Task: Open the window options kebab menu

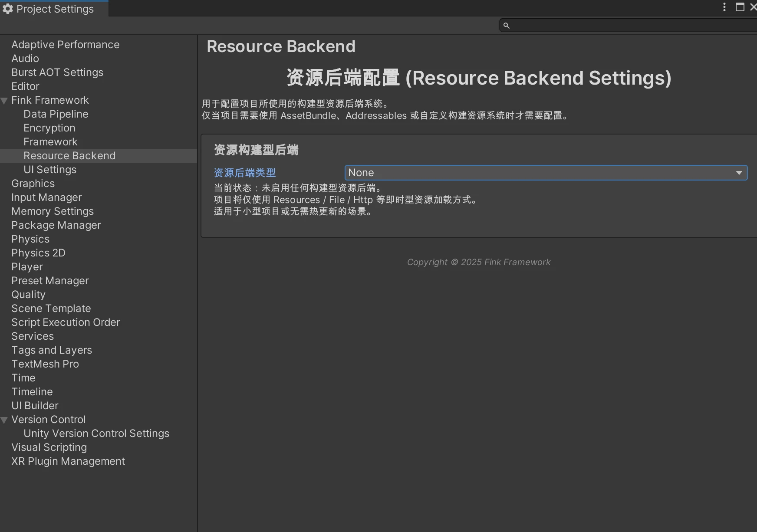Action: point(724,7)
